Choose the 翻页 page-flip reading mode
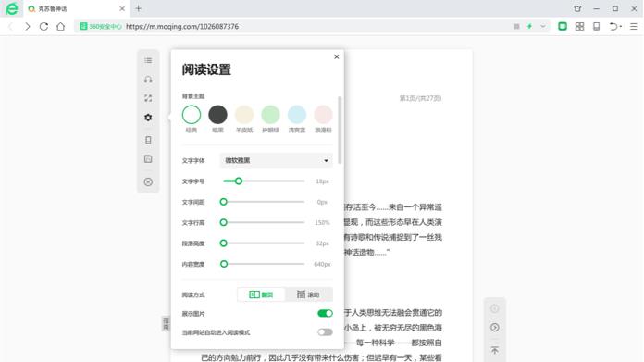 coord(261,294)
